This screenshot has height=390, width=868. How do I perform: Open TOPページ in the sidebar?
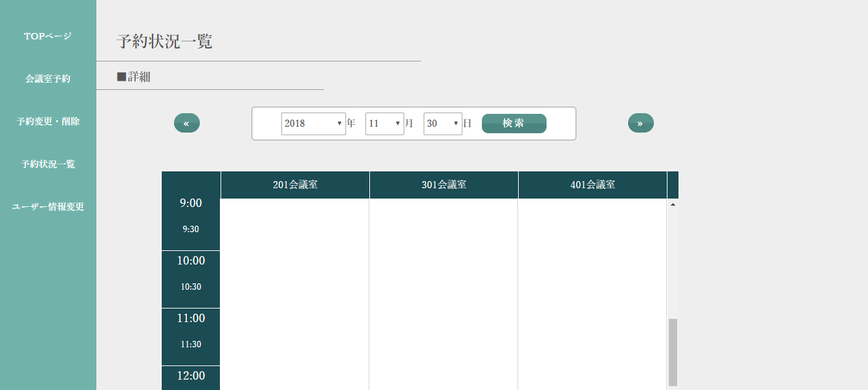[48, 36]
